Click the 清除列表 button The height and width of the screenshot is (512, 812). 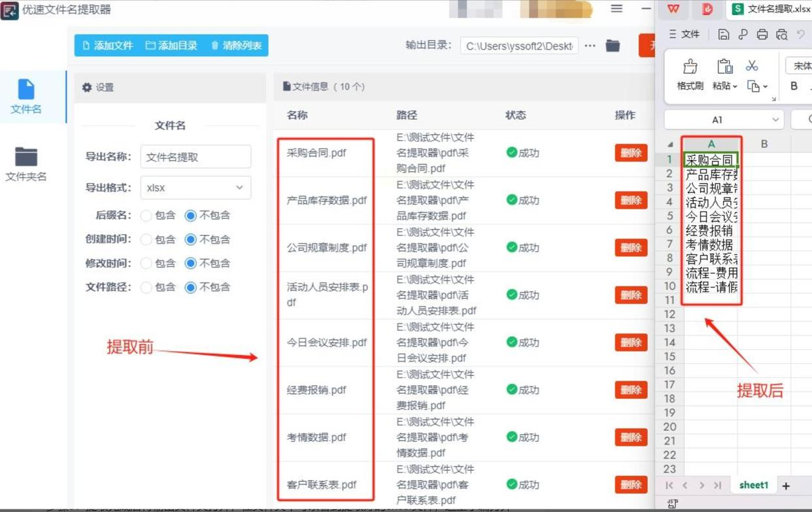[x=236, y=45]
